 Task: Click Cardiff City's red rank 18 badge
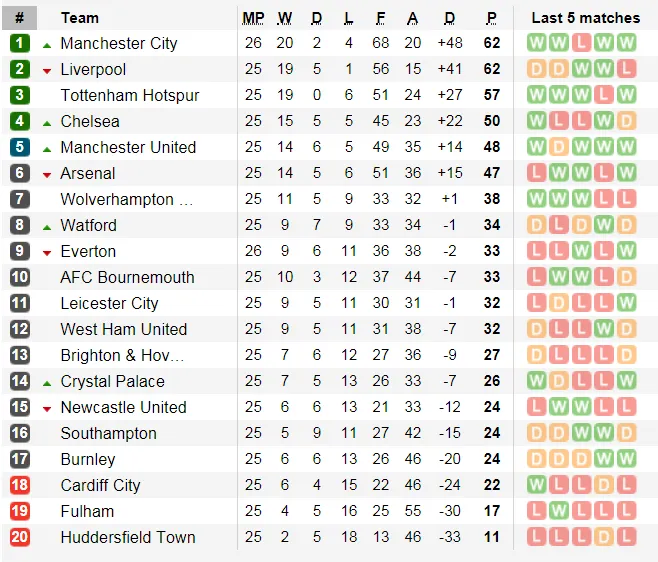click(x=20, y=485)
